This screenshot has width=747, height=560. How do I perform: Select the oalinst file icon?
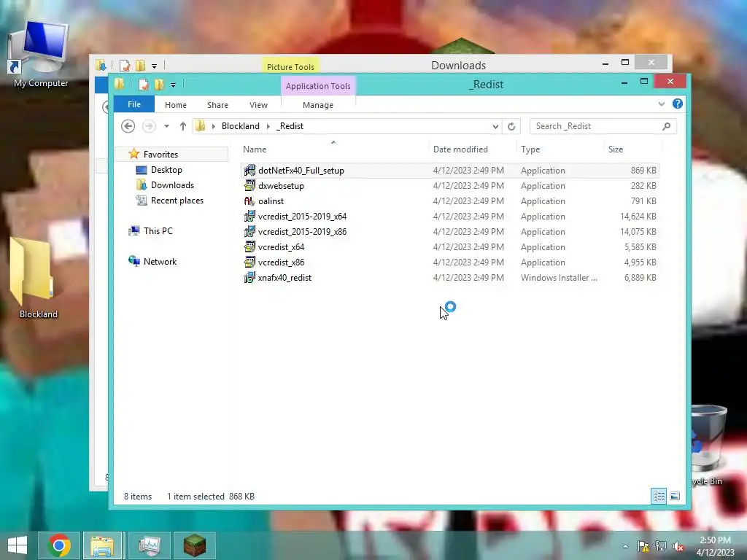(x=249, y=201)
